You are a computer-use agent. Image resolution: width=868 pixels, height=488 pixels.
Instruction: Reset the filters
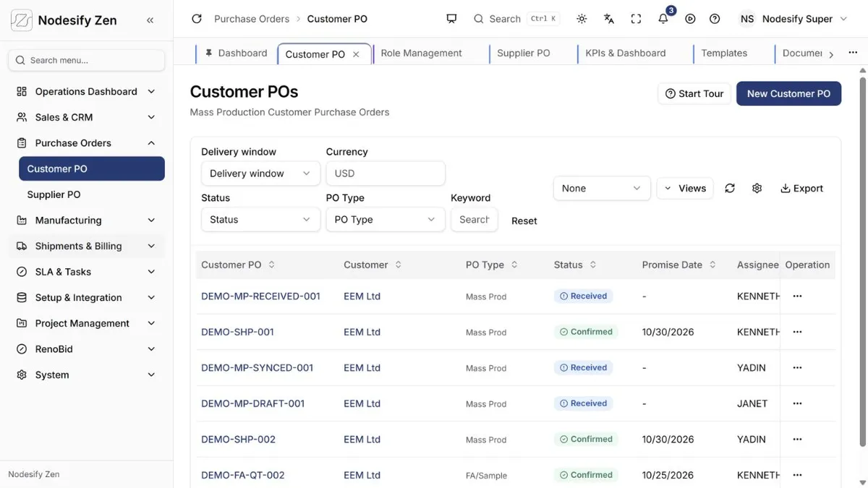click(524, 221)
